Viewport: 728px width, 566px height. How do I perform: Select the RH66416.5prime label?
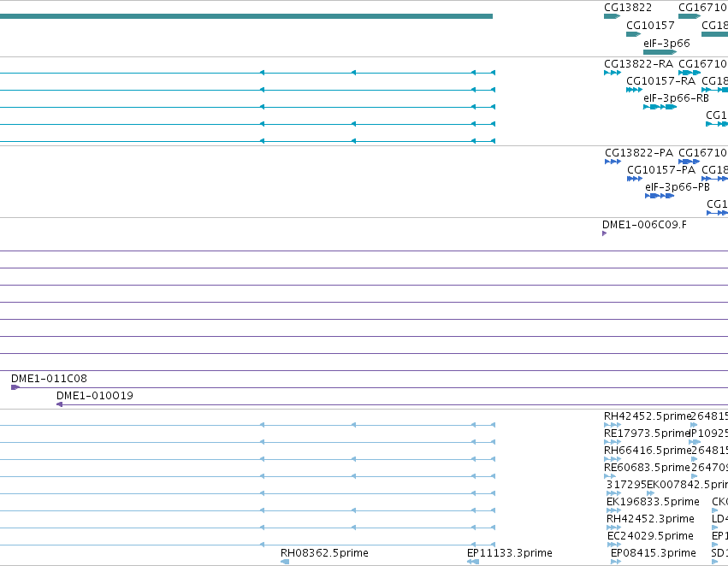(x=647, y=451)
